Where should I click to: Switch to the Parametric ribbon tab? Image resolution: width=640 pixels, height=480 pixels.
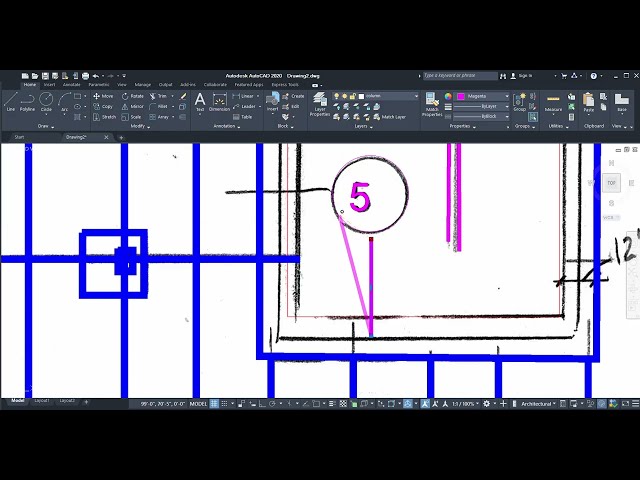(x=99, y=85)
